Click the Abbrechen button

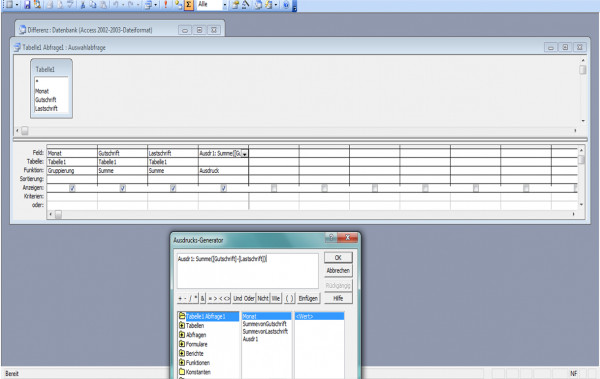(338, 270)
